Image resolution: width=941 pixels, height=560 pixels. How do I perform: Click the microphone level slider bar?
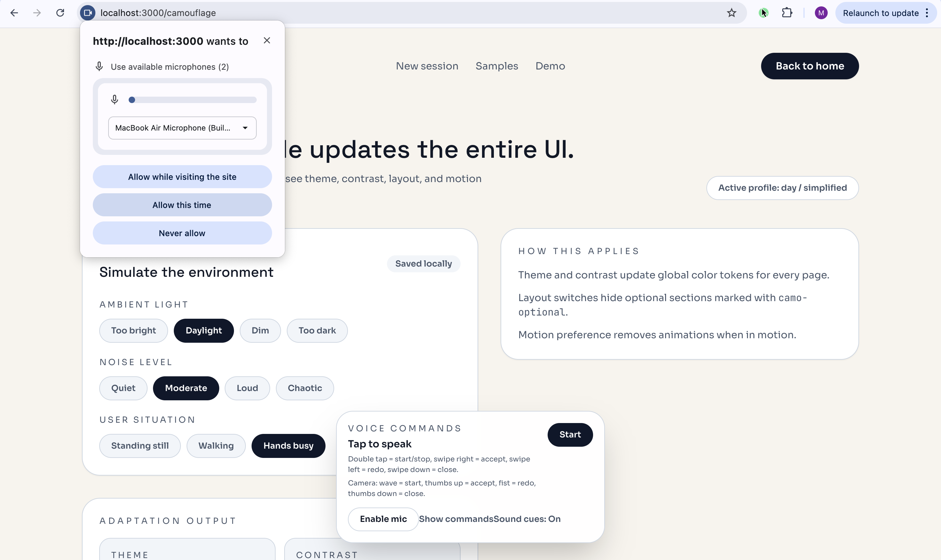(x=192, y=100)
